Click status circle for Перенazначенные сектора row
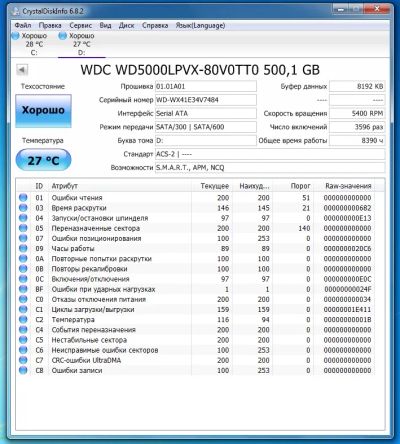The image size is (400, 444). (23, 228)
